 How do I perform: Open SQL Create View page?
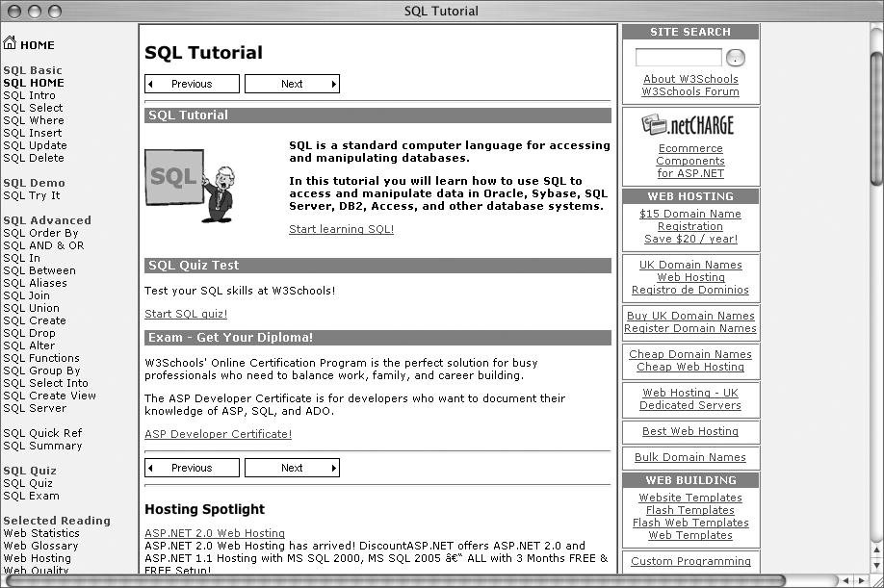(x=50, y=396)
